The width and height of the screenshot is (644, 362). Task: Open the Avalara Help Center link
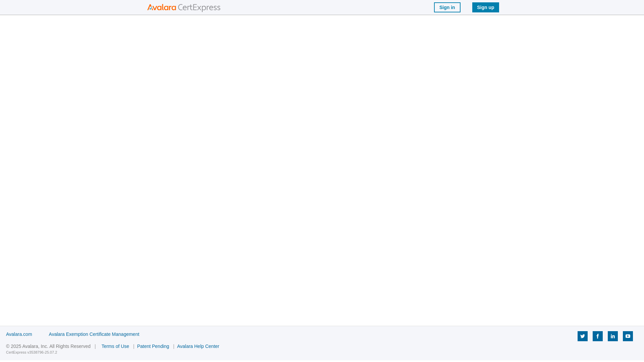pyautogui.click(x=198, y=346)
